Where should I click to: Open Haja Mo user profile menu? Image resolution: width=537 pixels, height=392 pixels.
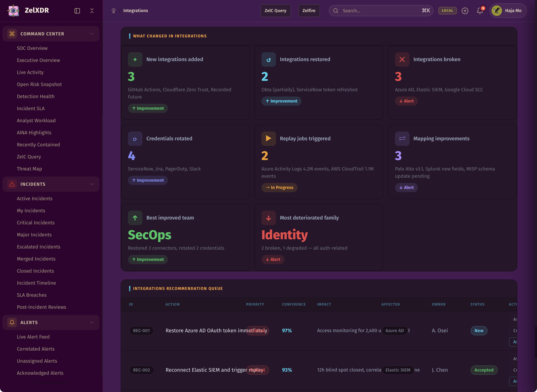click(x=508, y=11)
